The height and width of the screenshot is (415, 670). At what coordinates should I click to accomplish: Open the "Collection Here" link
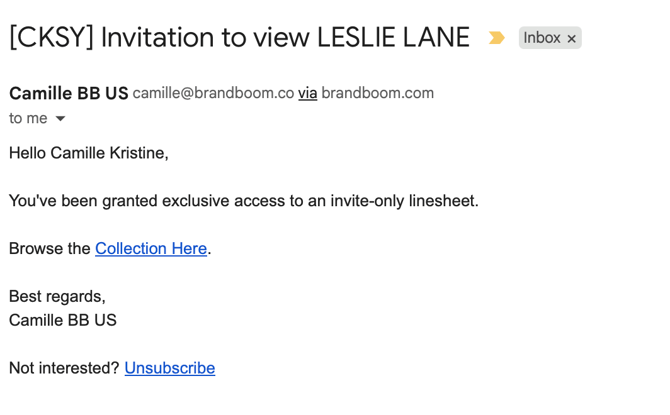pos(151,248)
